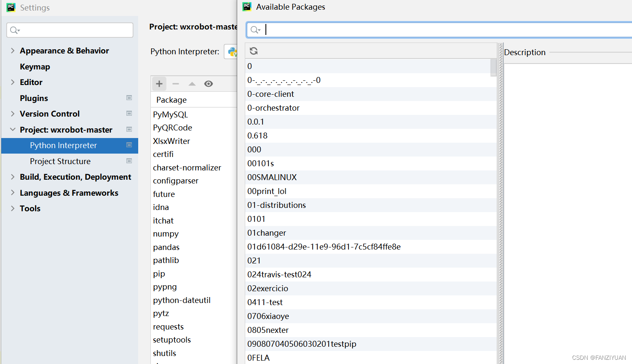The height and width of the screenshot is (364, 632).
Task: Open Plugins settings page
Action: point(34,98)
